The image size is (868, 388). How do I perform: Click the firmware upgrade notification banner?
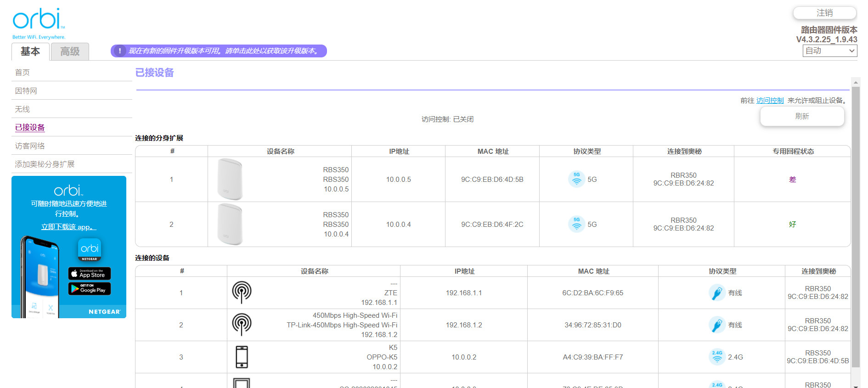tap(219, 51)
